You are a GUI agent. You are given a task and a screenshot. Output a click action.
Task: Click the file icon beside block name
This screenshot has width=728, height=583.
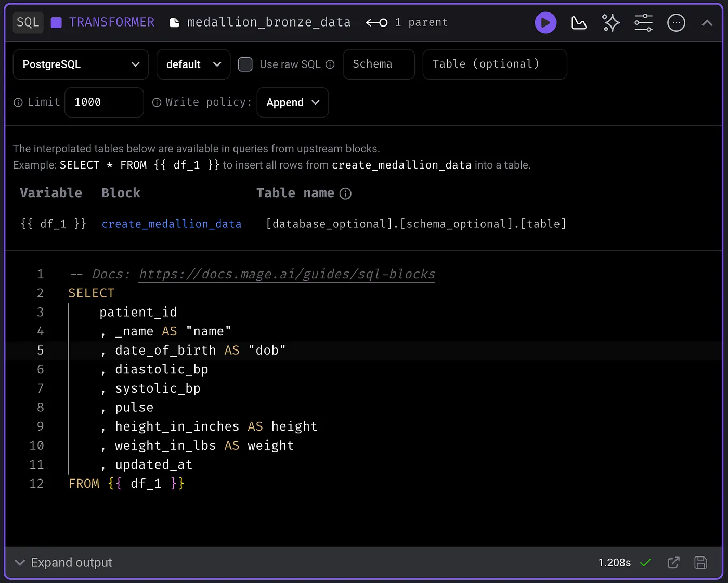(x=175, y=23)
